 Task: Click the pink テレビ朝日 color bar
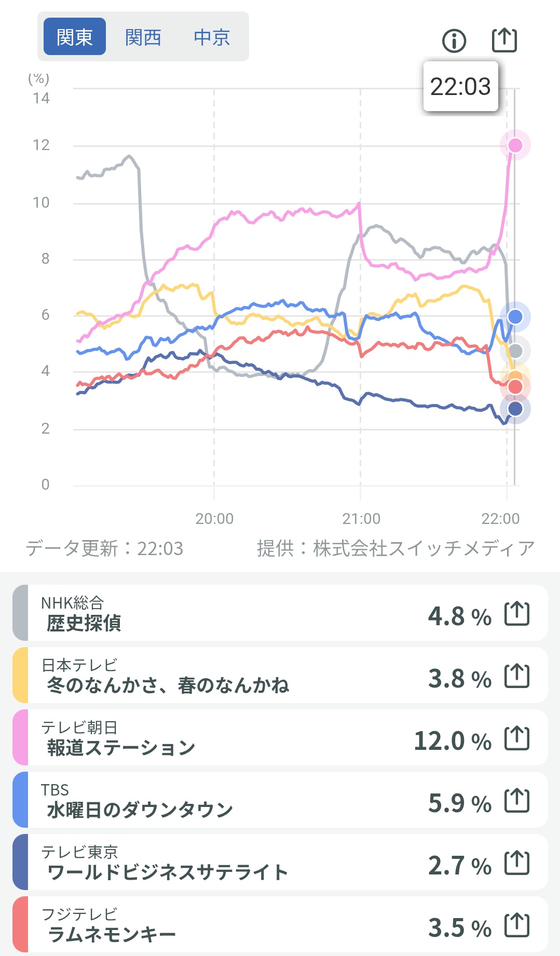20,738
